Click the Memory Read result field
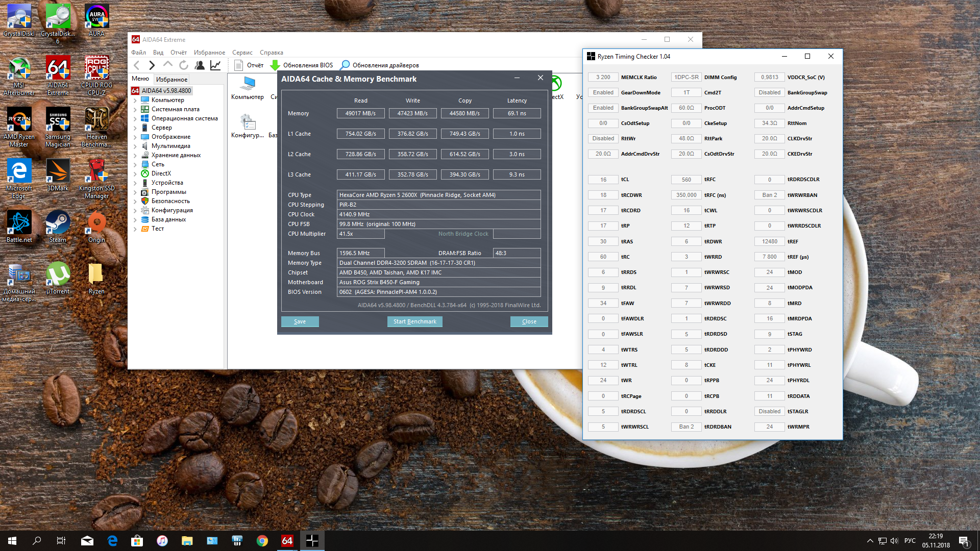 click(x=360, y=113)
